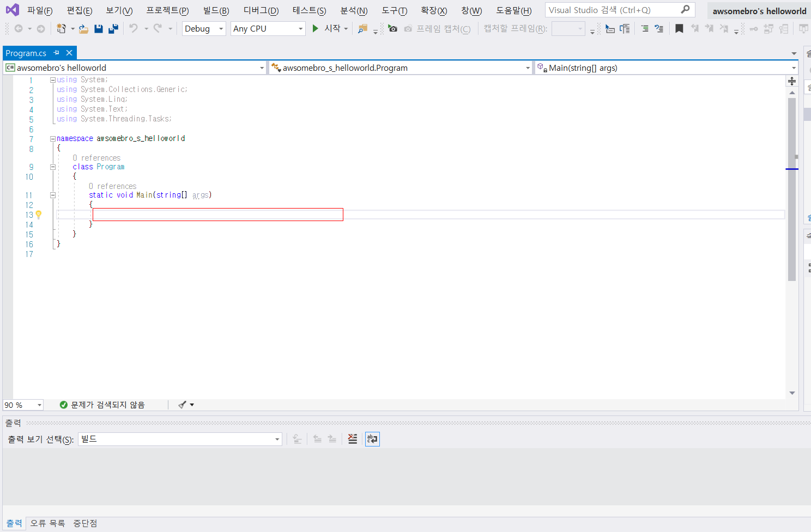Click the document-format icon beside the cursor icon
This screenshot has width=811, height=532.
click(625, 28)
